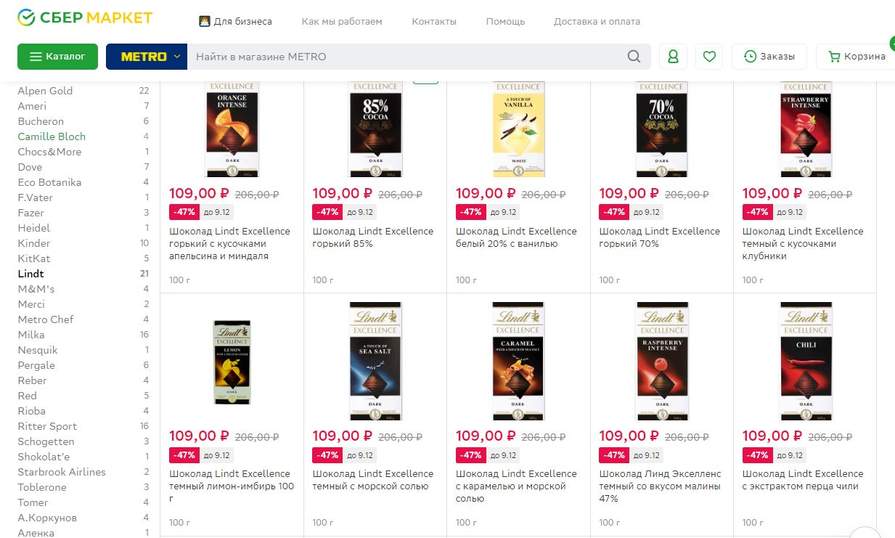Filter by brand Toblerone
This screenshot has width=895, height=538.
pos(42,487)
